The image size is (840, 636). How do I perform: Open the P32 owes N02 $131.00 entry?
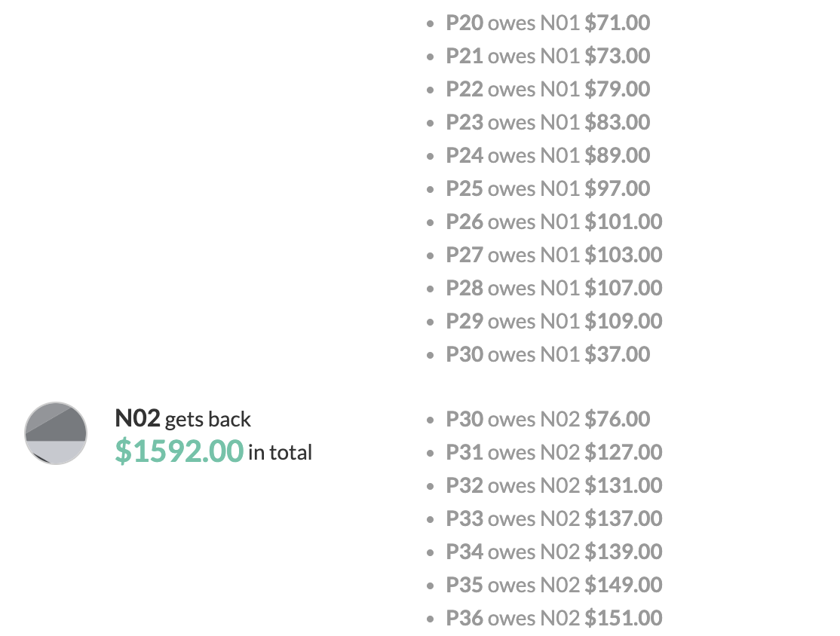tap(553, 485)
